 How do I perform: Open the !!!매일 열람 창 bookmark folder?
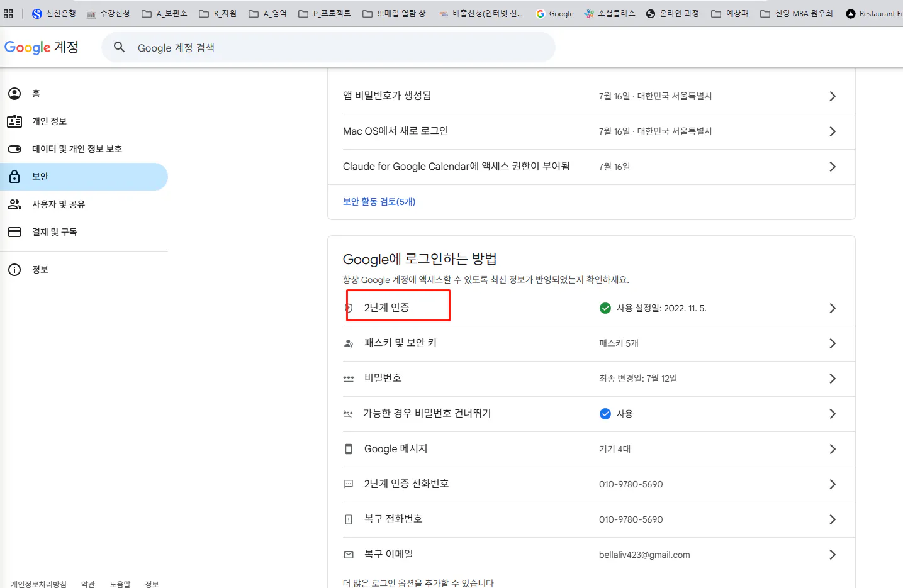(395, 13)
